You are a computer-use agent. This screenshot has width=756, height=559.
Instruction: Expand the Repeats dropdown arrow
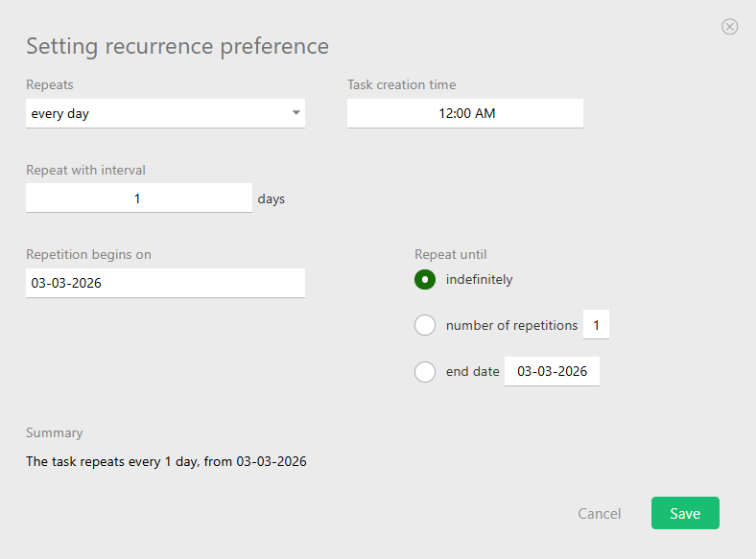[295, 113]
